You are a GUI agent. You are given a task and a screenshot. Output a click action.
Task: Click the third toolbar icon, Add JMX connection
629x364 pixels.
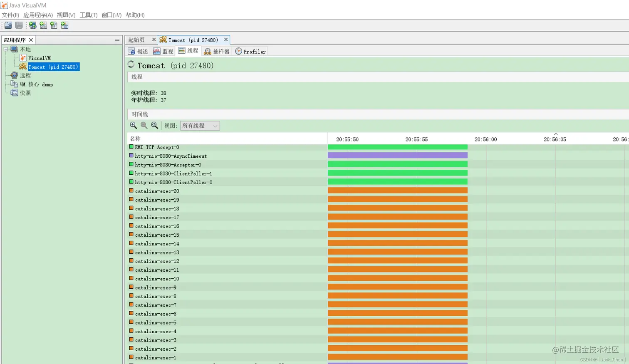tap(32, 25)
